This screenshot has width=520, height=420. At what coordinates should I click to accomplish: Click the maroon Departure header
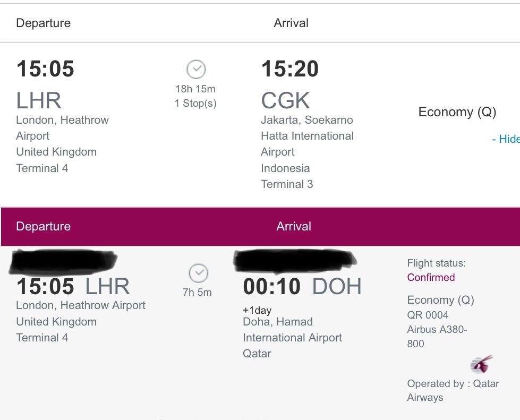(44, 226)
